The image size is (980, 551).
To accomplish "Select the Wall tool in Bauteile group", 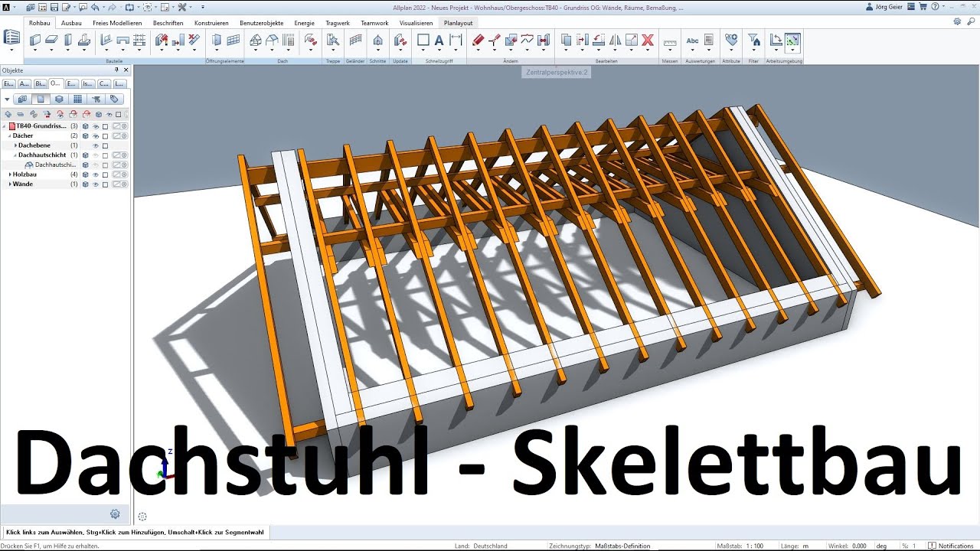I will tap(34, 39).
